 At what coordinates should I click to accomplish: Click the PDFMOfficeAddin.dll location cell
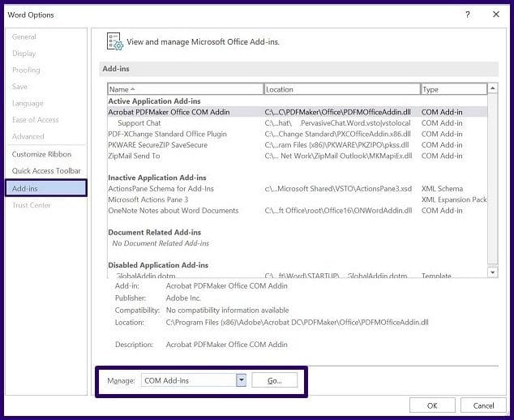pyautogui.click(x=337, y=112)
